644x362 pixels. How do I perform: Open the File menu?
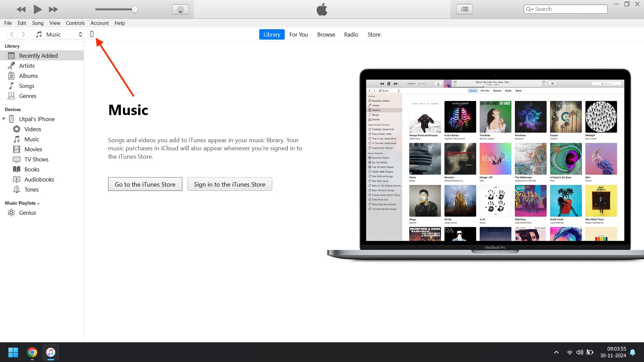(8, 23)
